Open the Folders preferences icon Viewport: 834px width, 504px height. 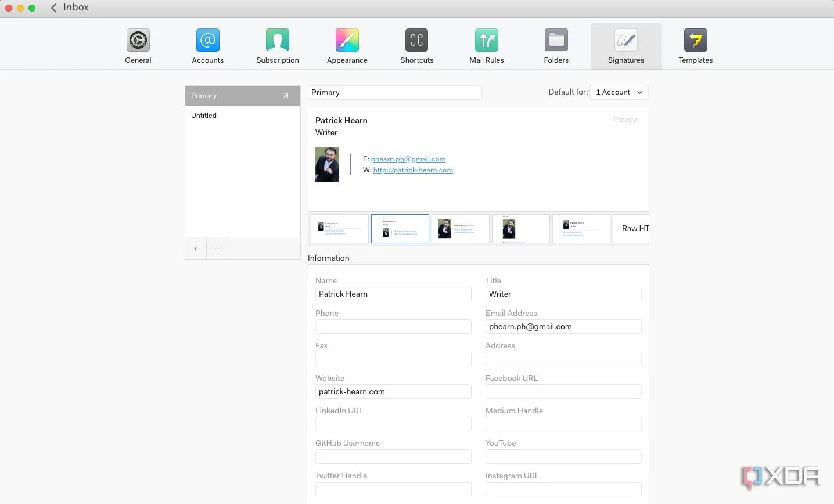556,40
